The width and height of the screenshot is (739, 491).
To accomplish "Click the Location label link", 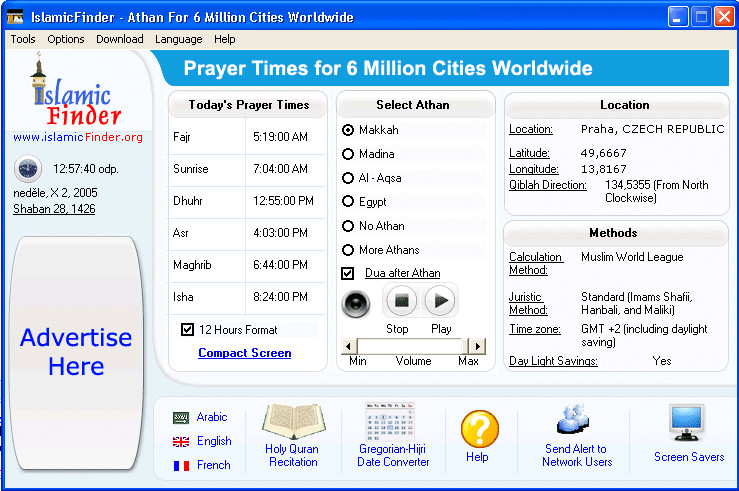I will [531, 129].
